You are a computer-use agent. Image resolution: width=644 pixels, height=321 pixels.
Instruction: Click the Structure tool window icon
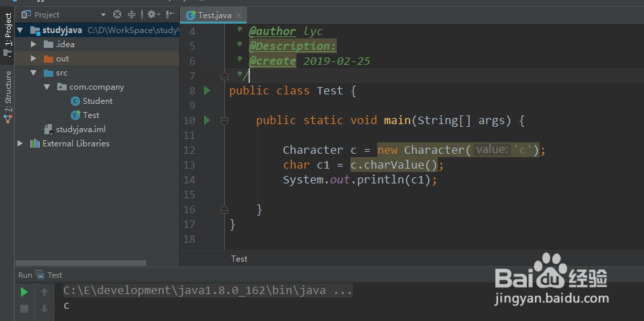(7, 119)
